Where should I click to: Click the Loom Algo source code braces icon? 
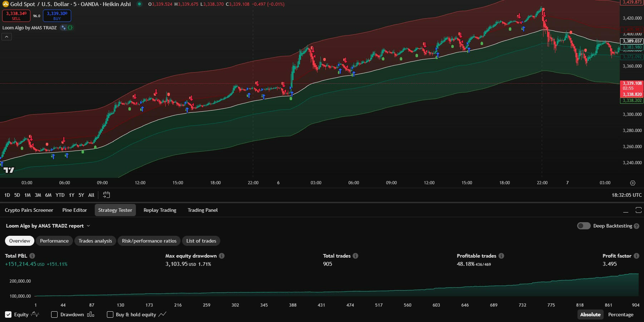(x=70, y=28)
